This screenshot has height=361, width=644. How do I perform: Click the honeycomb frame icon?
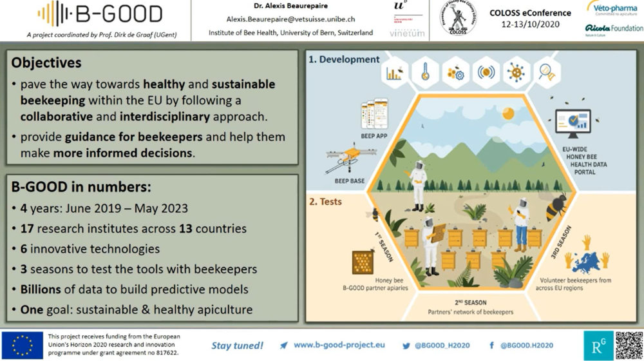click(363, 262)
